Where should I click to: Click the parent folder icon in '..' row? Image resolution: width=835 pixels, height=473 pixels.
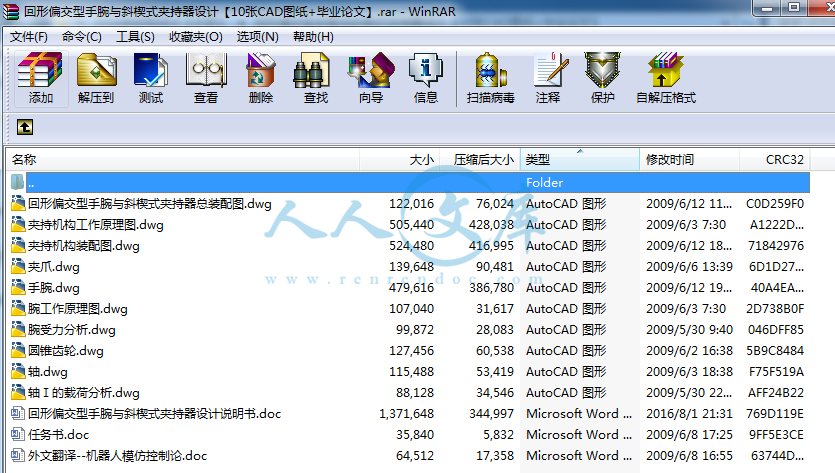17,182
